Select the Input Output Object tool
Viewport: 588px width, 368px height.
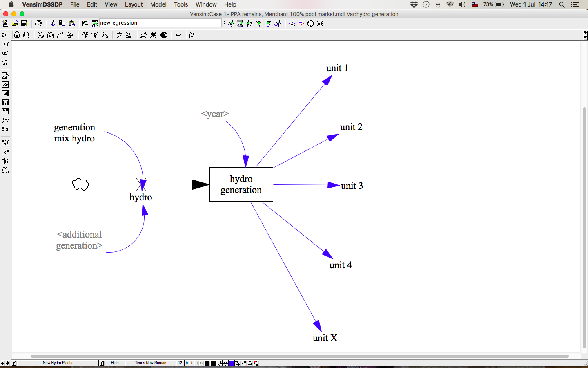point(119,35)
